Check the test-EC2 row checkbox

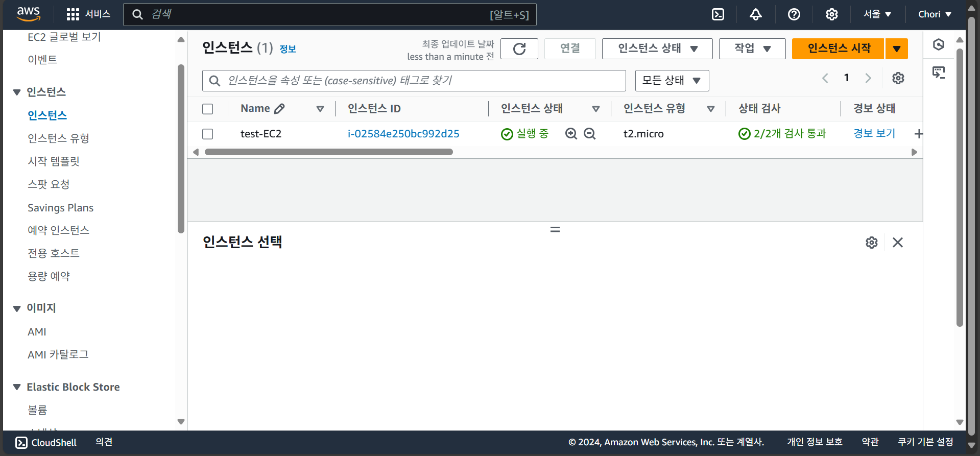208,134
